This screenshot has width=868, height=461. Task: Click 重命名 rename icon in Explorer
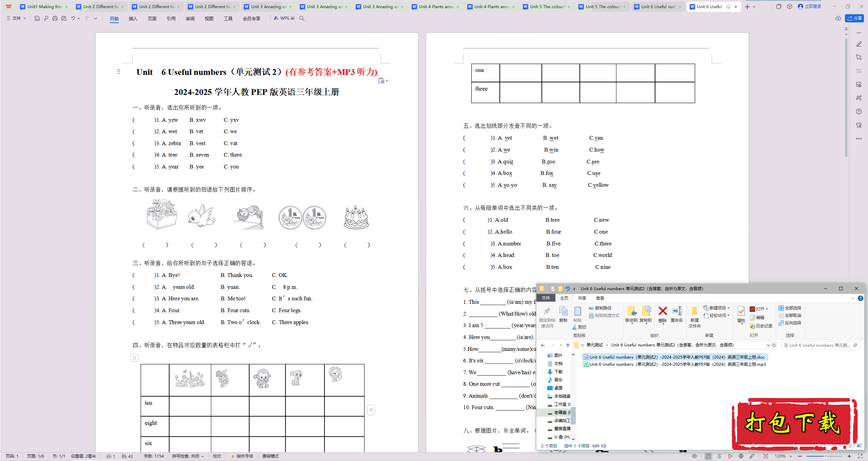[677, 314]
